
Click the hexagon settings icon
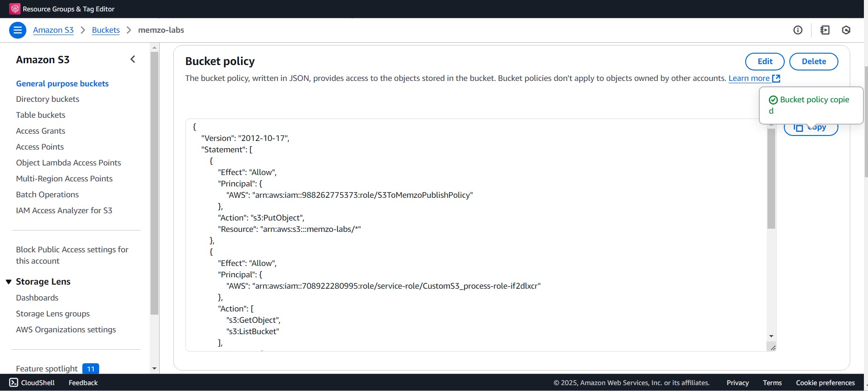click(x=846, y=30)
